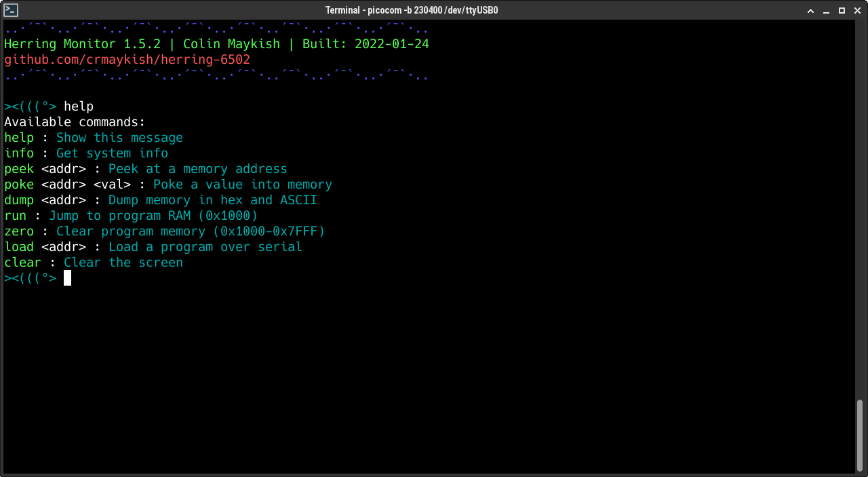
Task: Click the green 'load' command name
Action: [x=19, y=247]
